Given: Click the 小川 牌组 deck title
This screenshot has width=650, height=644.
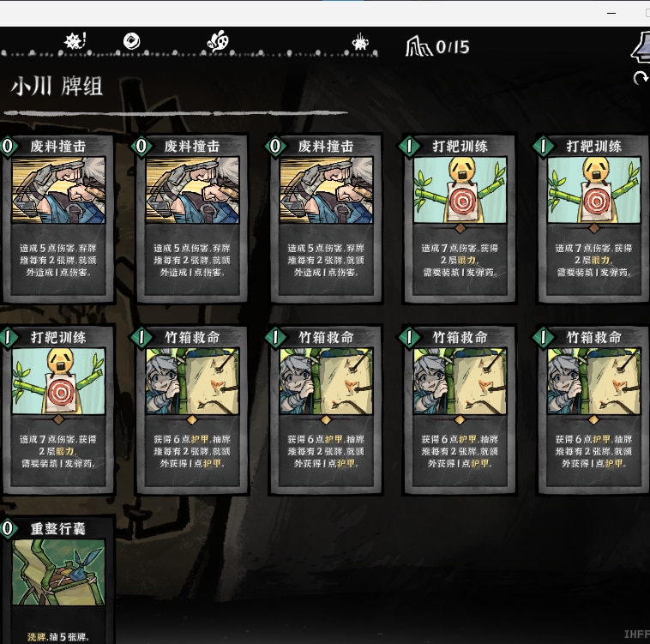Looking at the screenshot, I should (x=57, y=87).
